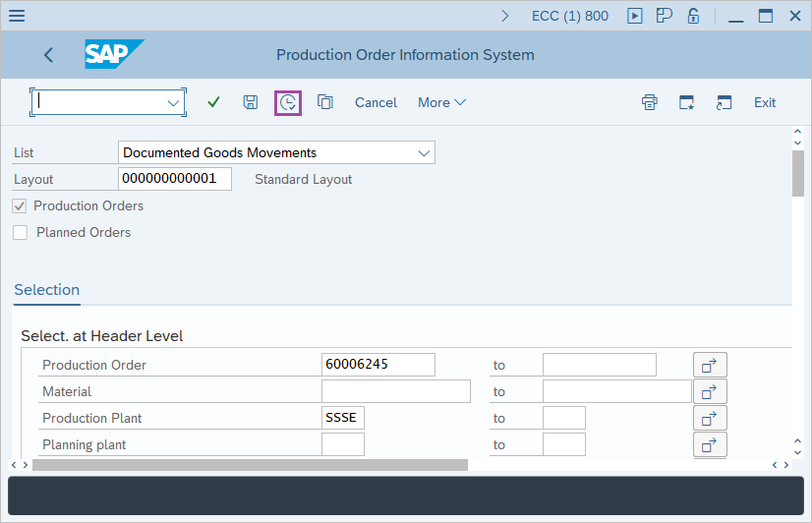Confirm with the green checkmark
Image resolution: width=812 pixels, height=523 pixels.
213,102
